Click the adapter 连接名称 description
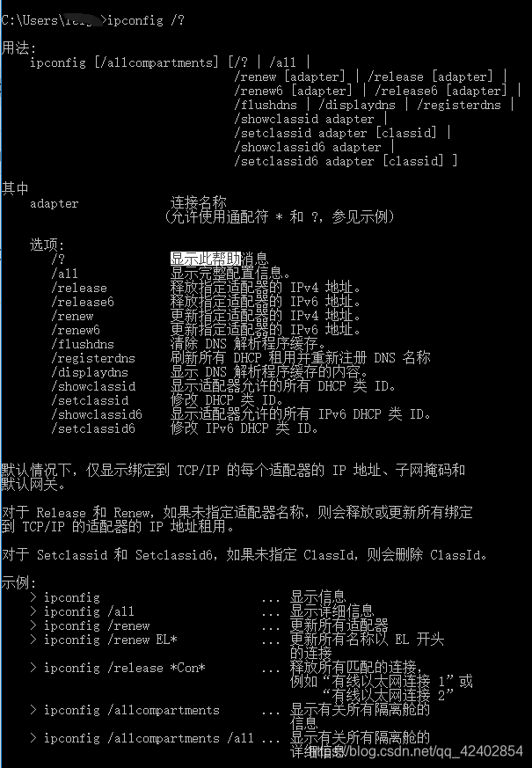The height and width of the screenshot is (768, 532). coord(198,202)
